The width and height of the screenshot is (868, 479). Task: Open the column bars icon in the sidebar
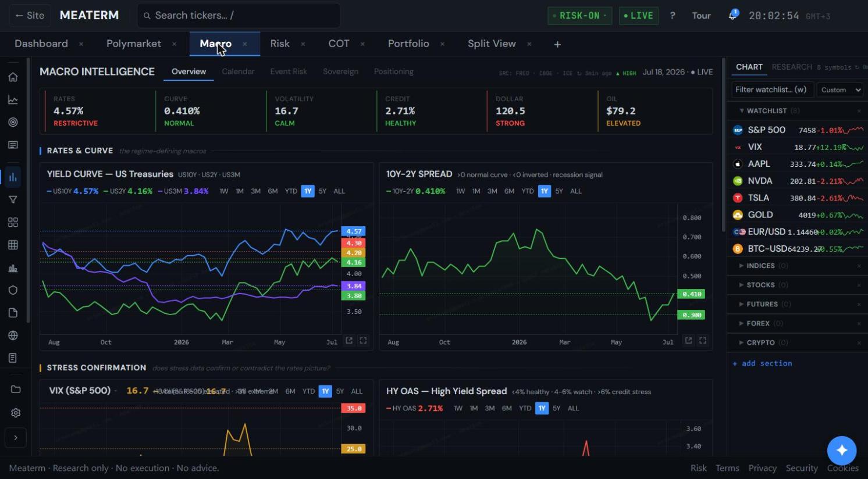click(13, 268)
